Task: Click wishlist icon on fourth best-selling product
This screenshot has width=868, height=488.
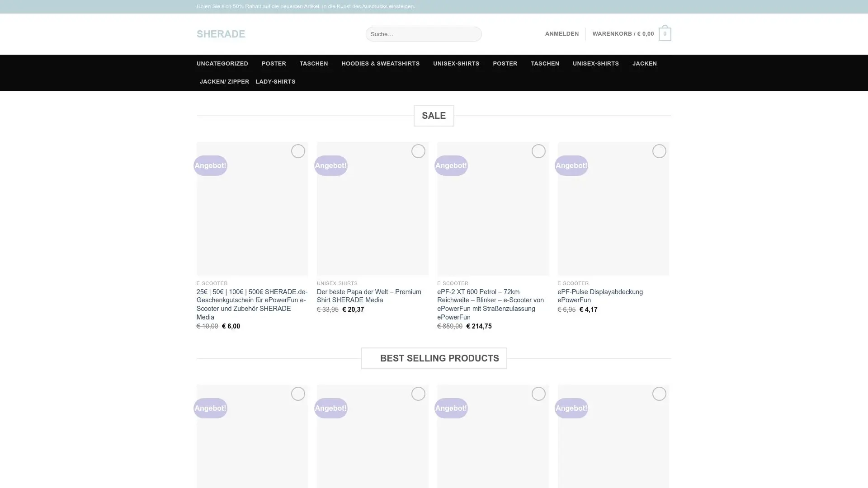Action: tap(659, 394)
